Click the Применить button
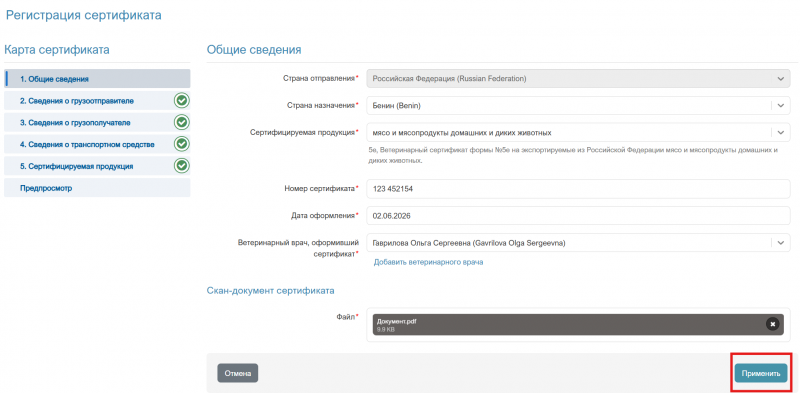This screenshot has height=393, width=800. pyautogui.click(x=761, y=373)
